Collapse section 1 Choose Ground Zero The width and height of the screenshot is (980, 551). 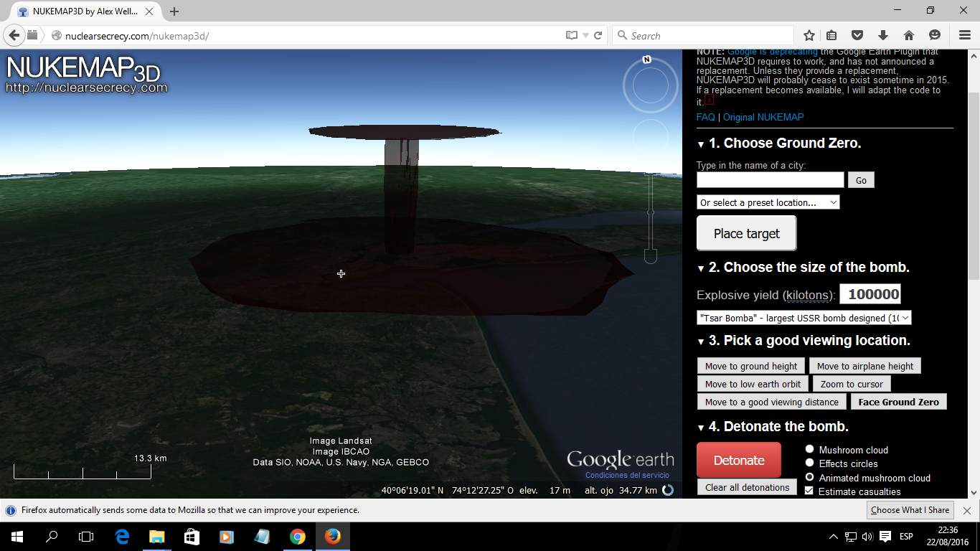click(x=701, y=144)
